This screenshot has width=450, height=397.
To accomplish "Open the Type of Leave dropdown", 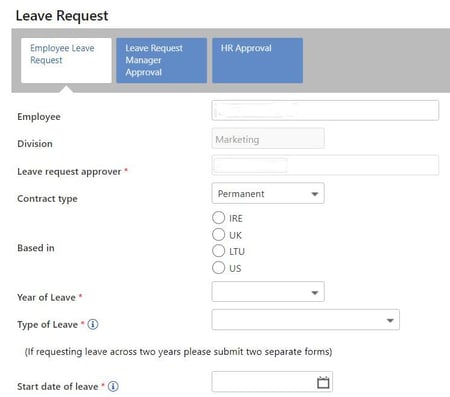I will tap(306, 320).
